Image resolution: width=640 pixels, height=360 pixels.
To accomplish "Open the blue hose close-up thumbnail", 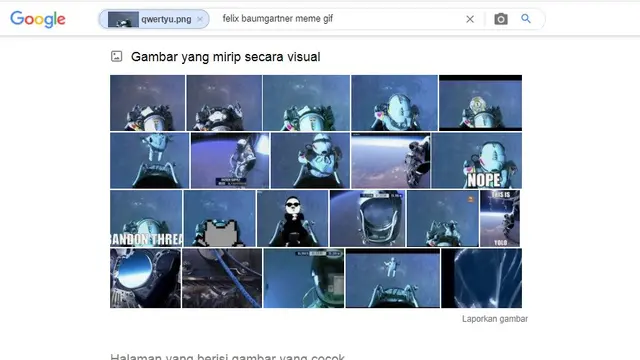I will point(222,278).
